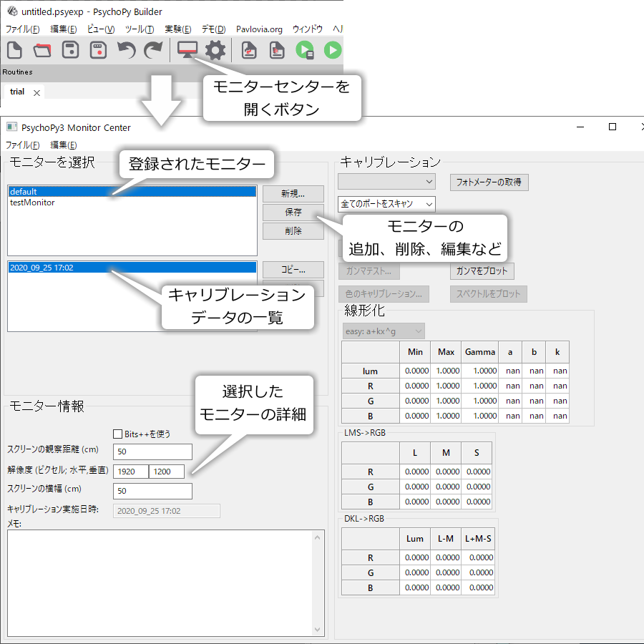Viewport: 644px width, 644px height.
Task: Open the ビュー menu in Builder
Action: click(101, 29)
